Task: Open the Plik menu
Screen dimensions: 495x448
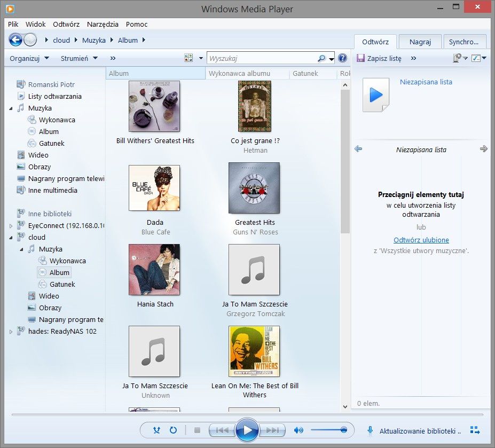Action: tap(13, 25)
